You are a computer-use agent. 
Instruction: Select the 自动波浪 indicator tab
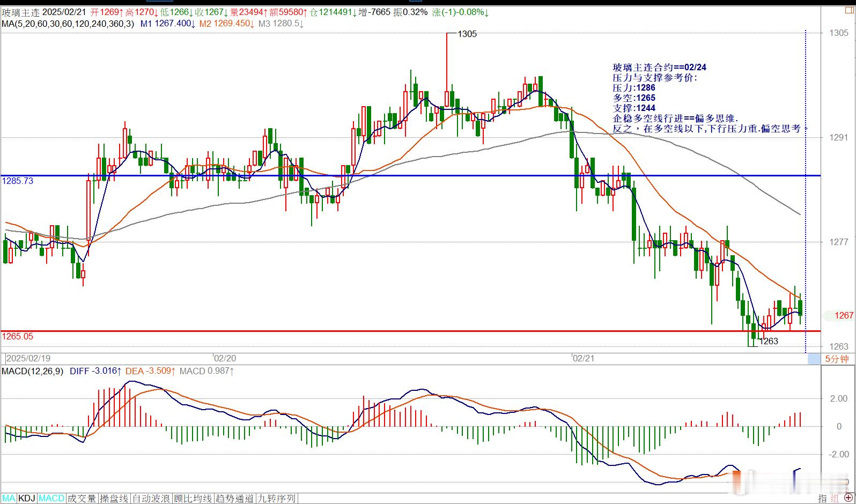pos(152,499)
